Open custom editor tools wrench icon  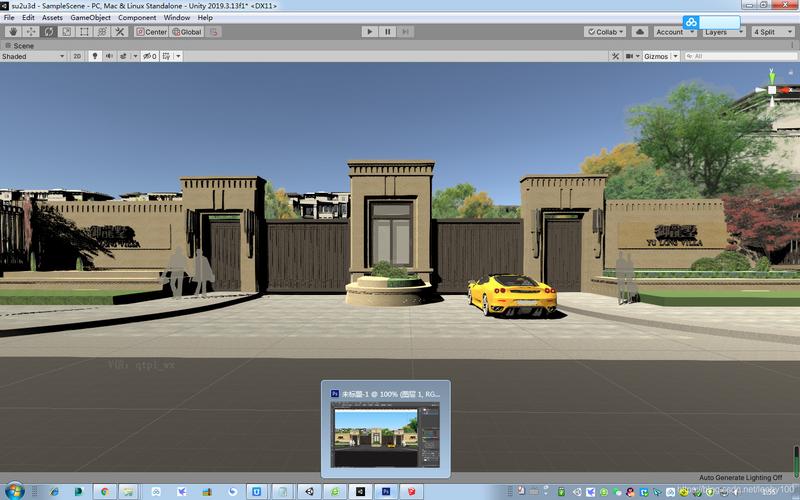click(120, 32)
